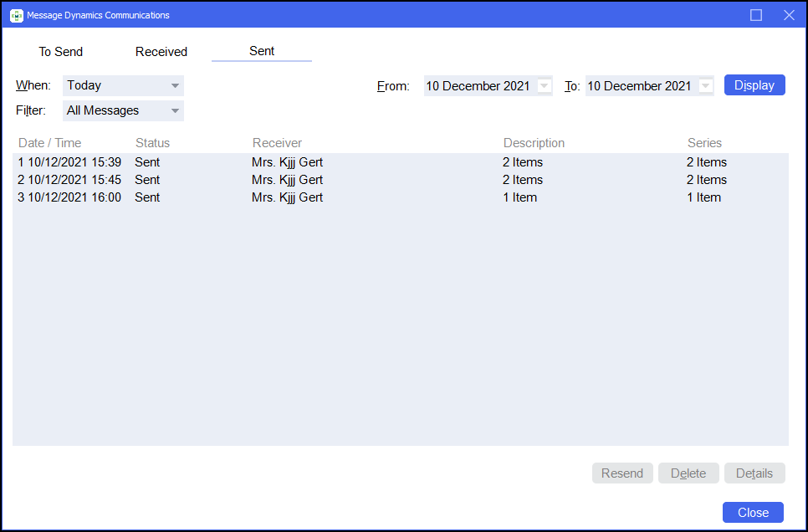Image resolution: width=808 pixels, height=532 pixels.
Task: Click the Delete button
Action: coord(688,473)
